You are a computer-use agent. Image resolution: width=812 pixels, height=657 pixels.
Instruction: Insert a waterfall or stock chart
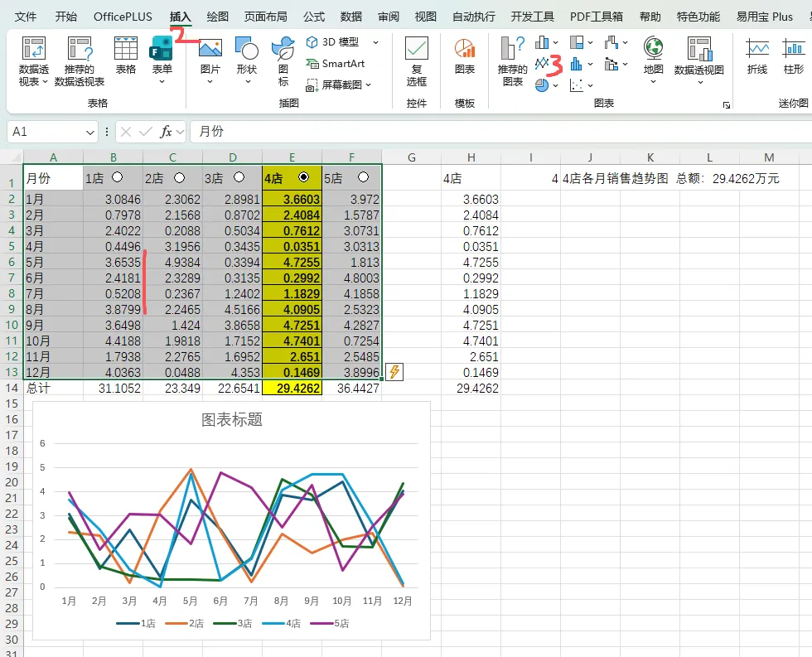[x=611, y=42]
